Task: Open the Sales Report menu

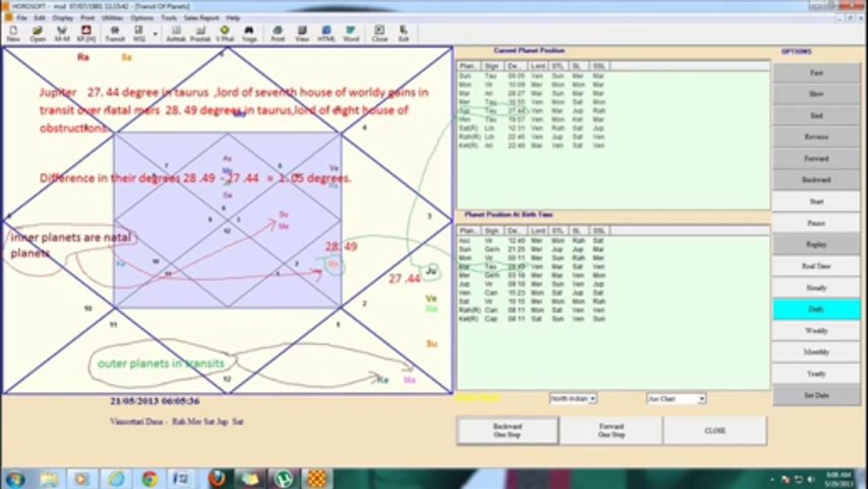Action: [x=202, y=18]
